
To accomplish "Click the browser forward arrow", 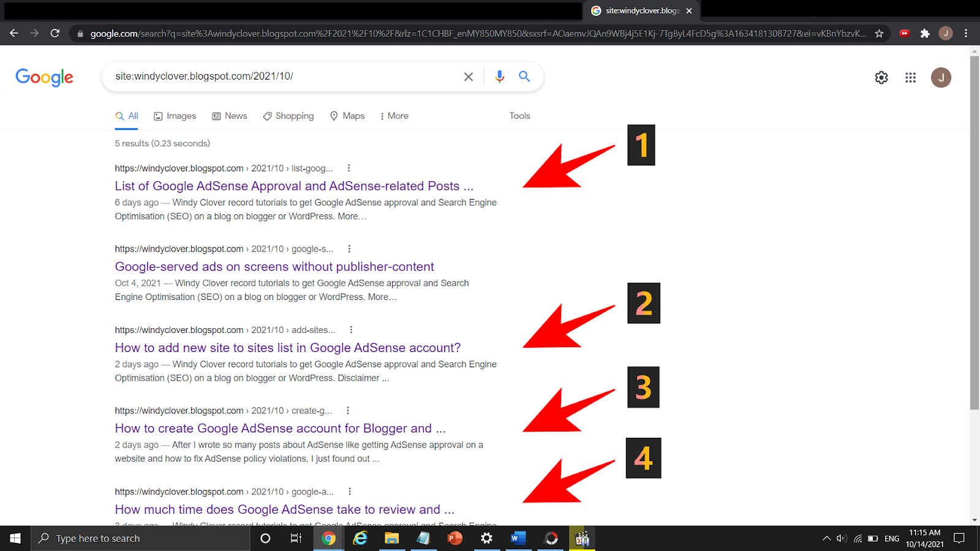I will point(34,33).
